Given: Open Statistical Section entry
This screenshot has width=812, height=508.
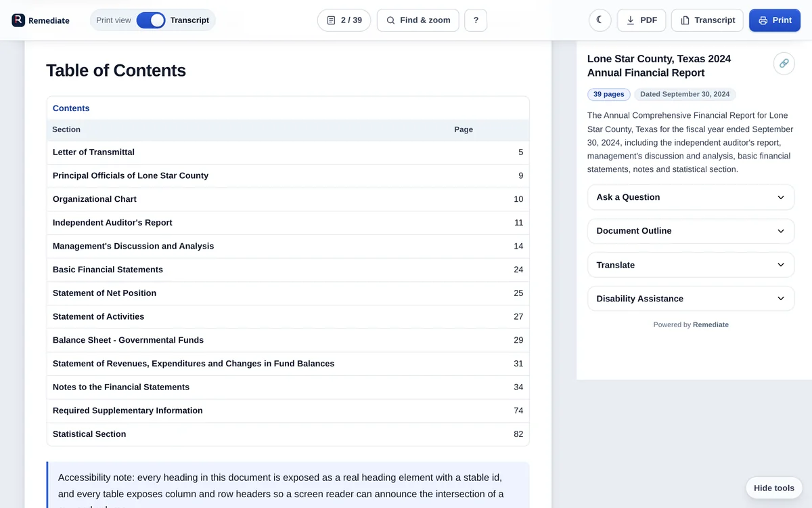Looking at the screenshot, I should [x=288, y=434].
